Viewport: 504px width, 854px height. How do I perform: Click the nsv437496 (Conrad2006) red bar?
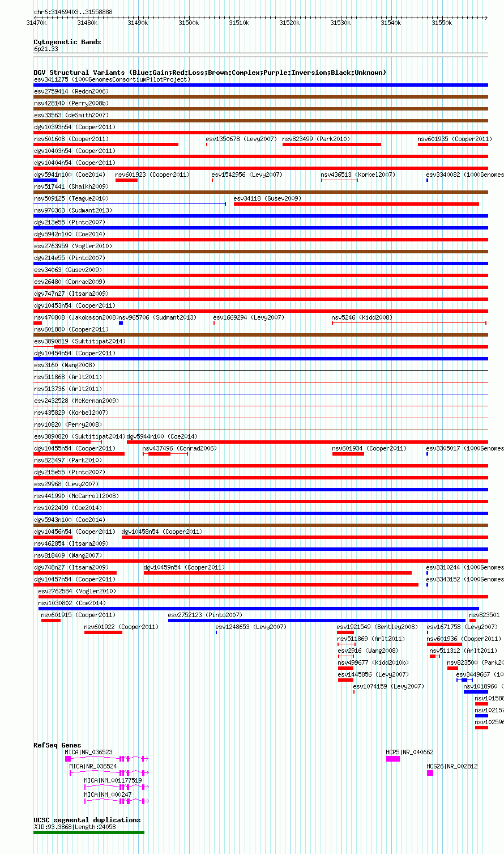(159, 454)
